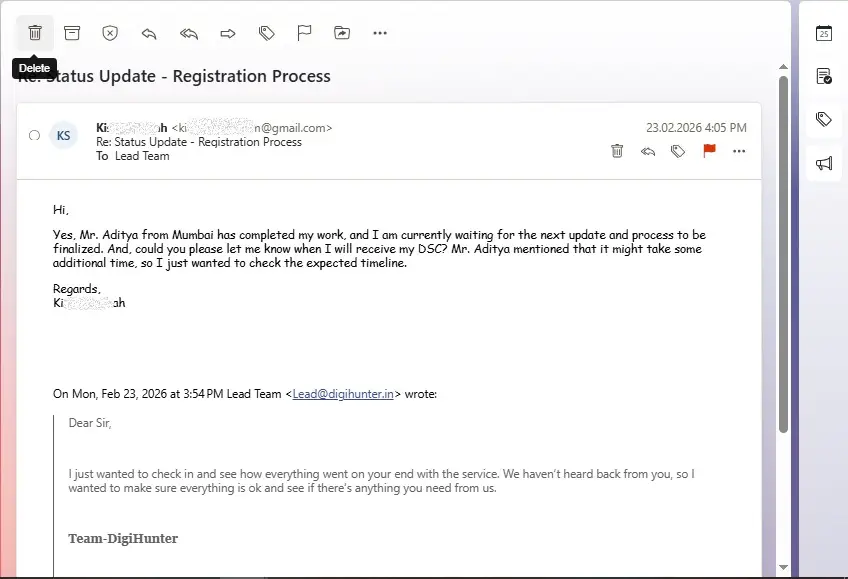This screenshot has width=848, height=579.
Task: Reply using the message header arrow icon
Action: [648, 151]
